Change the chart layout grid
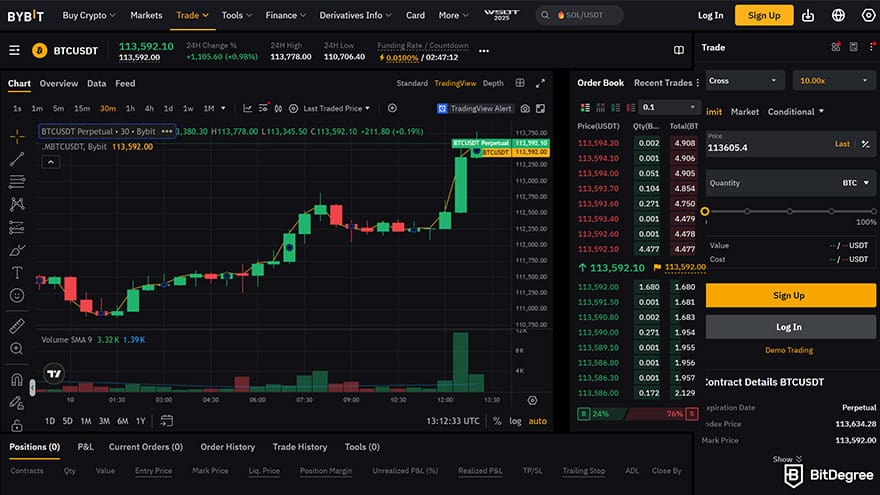Screen dimensions: 880x495 click(520, 83)
